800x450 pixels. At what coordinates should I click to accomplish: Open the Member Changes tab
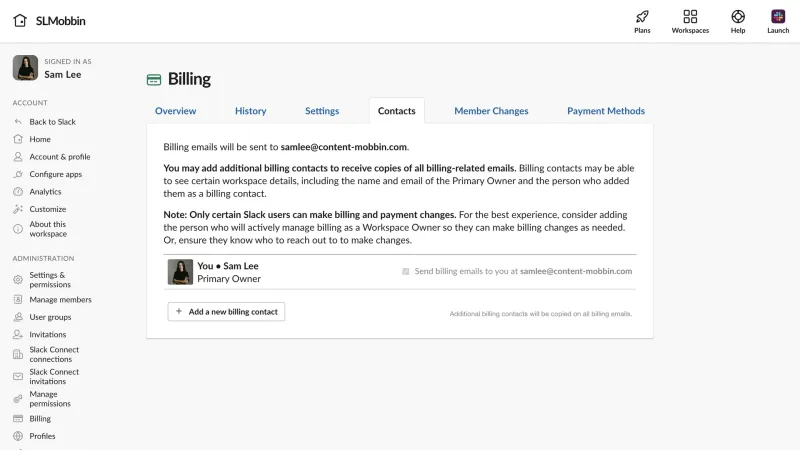point(491,111)
